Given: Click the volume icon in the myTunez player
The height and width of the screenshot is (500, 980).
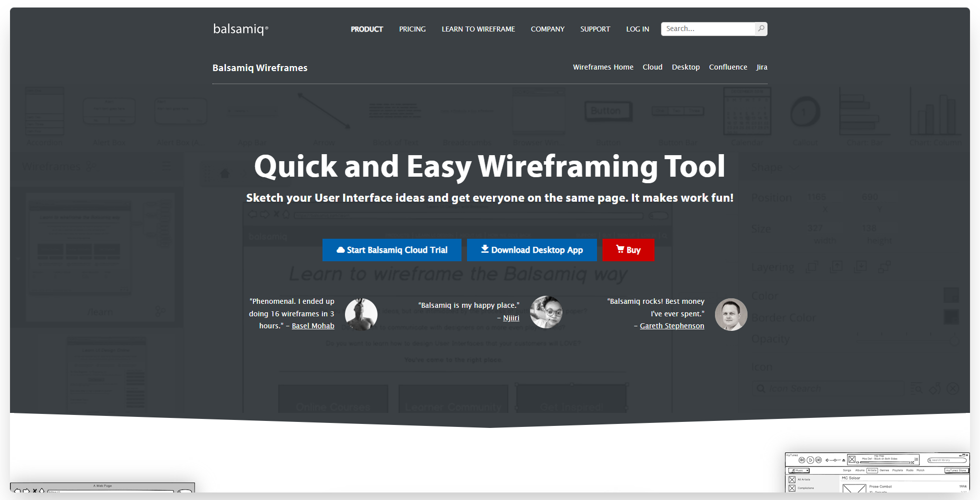Looking at the screenshot, I should tap(827, 460).
